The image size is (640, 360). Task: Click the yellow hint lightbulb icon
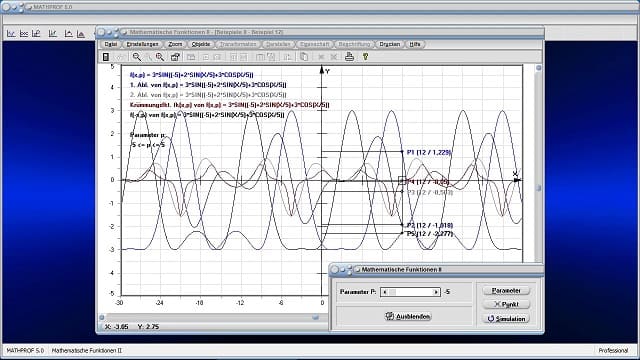coord(365,57)
